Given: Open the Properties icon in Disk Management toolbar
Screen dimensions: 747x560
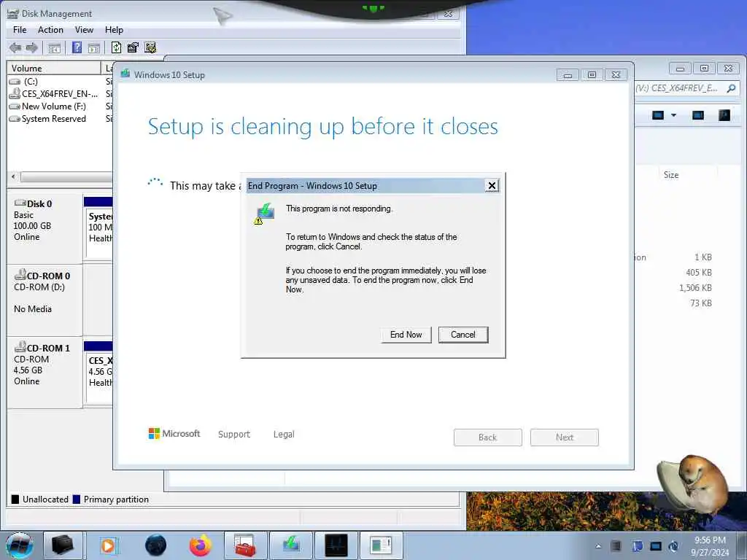Looking at the screenshot, I should pyautogui.click(x=133, y=47).
